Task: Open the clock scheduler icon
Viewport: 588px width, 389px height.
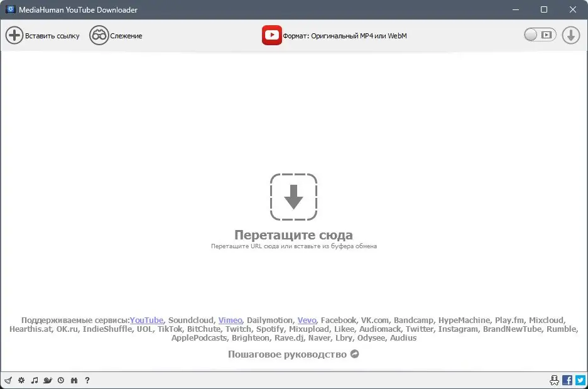Action: (x=61, y=380)
